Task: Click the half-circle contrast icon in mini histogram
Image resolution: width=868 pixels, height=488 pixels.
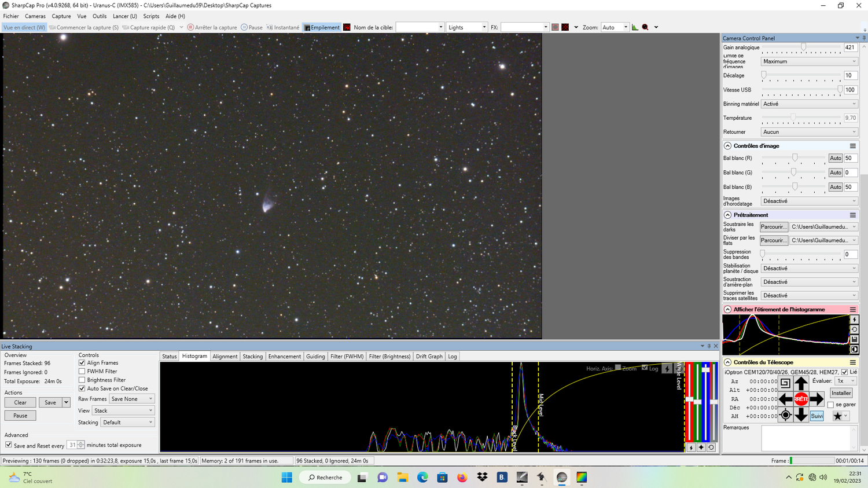Action: [x=854, y=349]
